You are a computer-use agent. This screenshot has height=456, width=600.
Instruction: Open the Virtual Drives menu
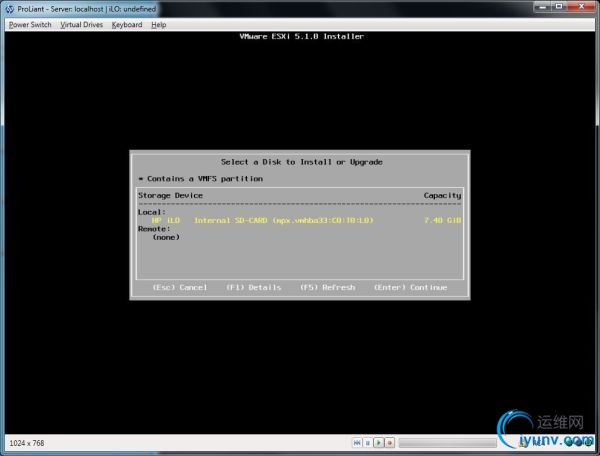coord(82,25)
